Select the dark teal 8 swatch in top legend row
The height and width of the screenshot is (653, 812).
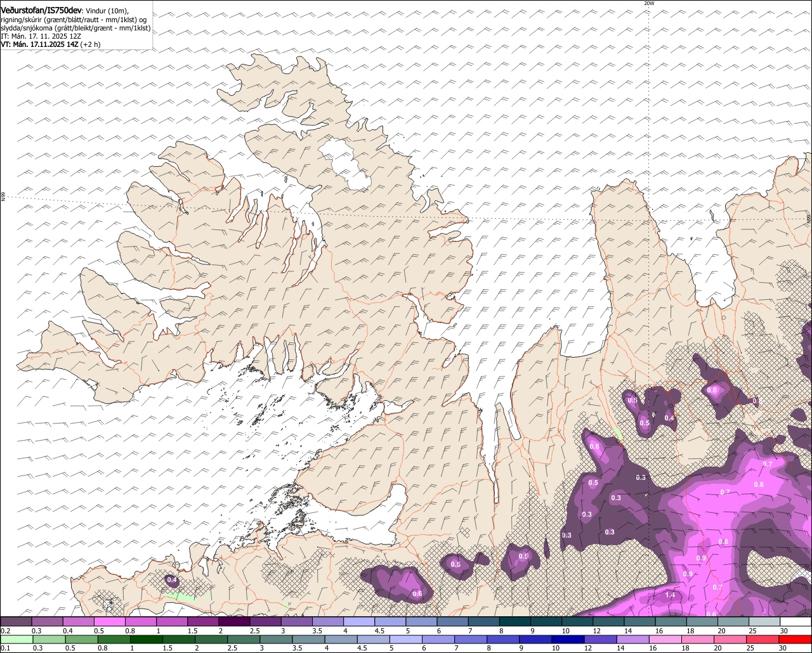click(x=515, y=621)
